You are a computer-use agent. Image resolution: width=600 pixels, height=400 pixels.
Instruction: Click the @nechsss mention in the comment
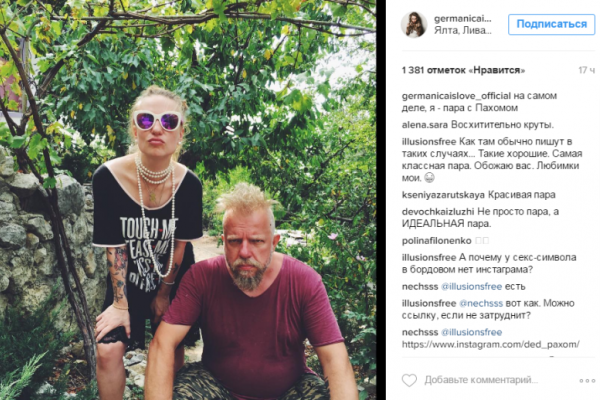pyautogui.click(x=481, y=303)
